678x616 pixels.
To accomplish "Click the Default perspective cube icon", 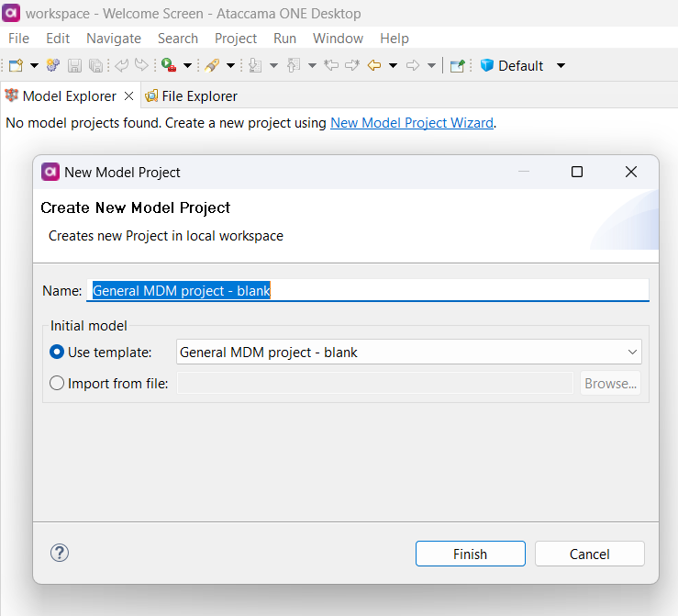I will coord(486,65).
